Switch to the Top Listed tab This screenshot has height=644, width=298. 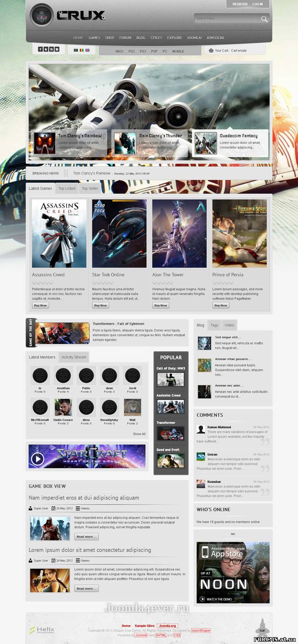click(67, 188)
